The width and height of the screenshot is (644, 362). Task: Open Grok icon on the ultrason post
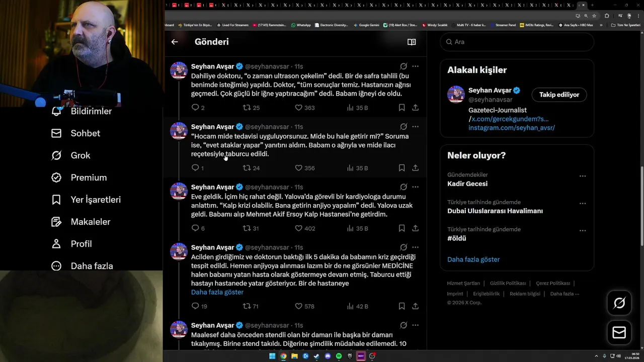(404, 66)
